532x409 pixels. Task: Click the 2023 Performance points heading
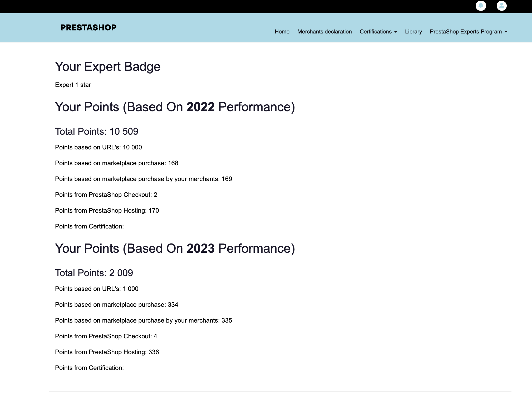pos(175,249)
